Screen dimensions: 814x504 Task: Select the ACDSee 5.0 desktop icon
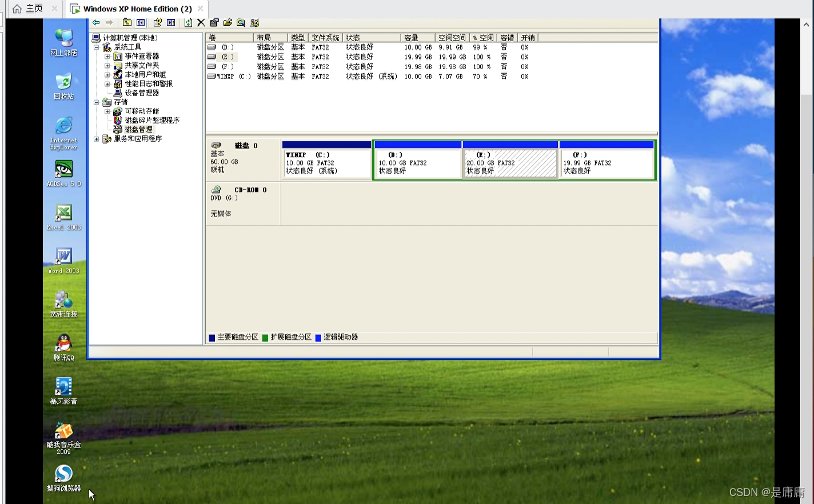tap(63, 174)
